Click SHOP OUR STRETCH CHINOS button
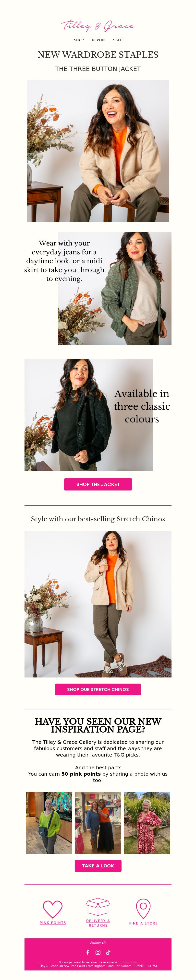 pos(98,689)
